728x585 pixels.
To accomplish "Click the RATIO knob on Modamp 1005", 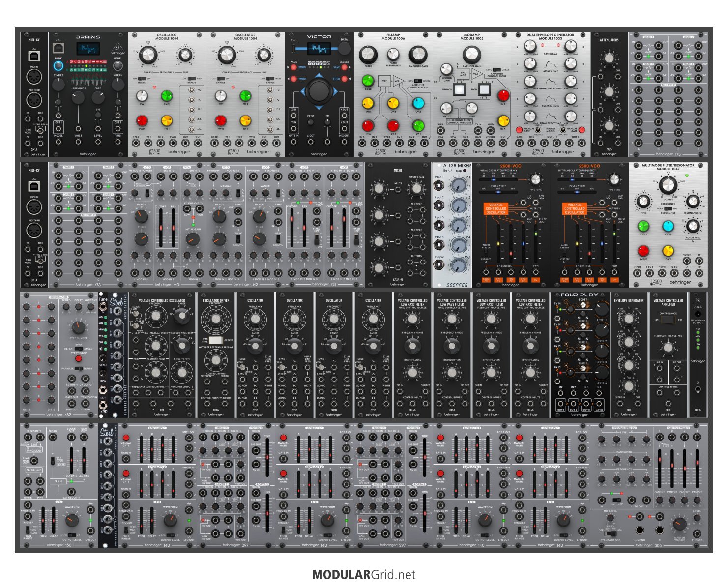I will tap(446, 108).
